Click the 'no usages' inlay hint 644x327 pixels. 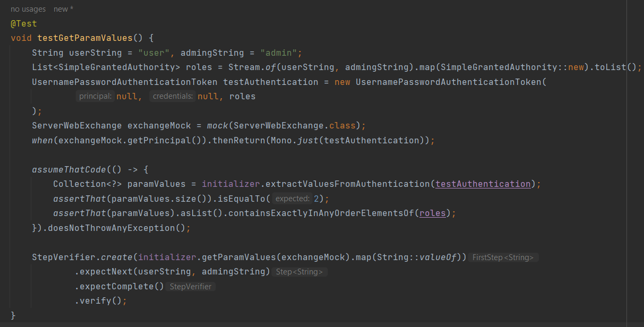pos(28,8)
